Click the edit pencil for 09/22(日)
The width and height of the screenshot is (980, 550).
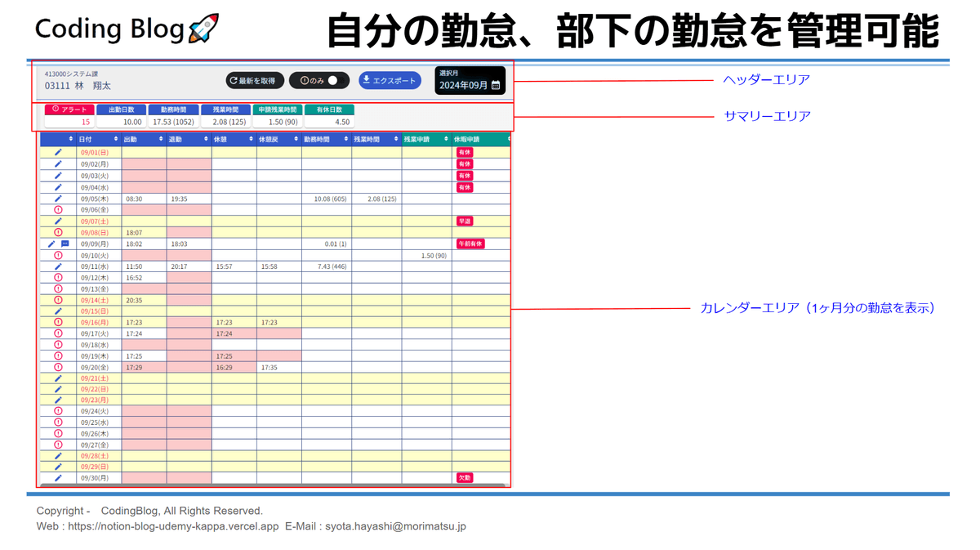58,389
